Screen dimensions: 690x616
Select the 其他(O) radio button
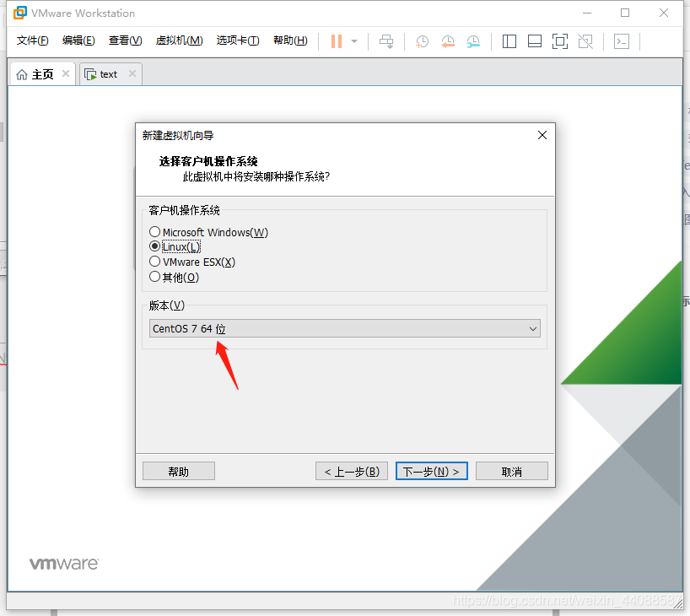[154, 277]
